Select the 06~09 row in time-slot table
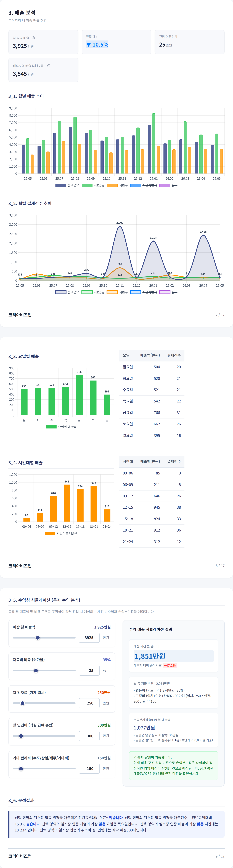233x868 pixels. 152,485
